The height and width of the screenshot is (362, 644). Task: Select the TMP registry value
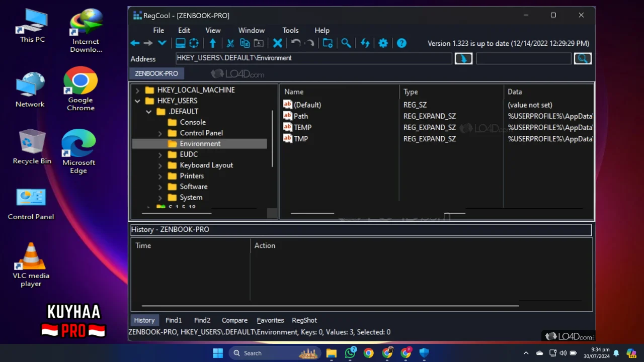[301, 139]
